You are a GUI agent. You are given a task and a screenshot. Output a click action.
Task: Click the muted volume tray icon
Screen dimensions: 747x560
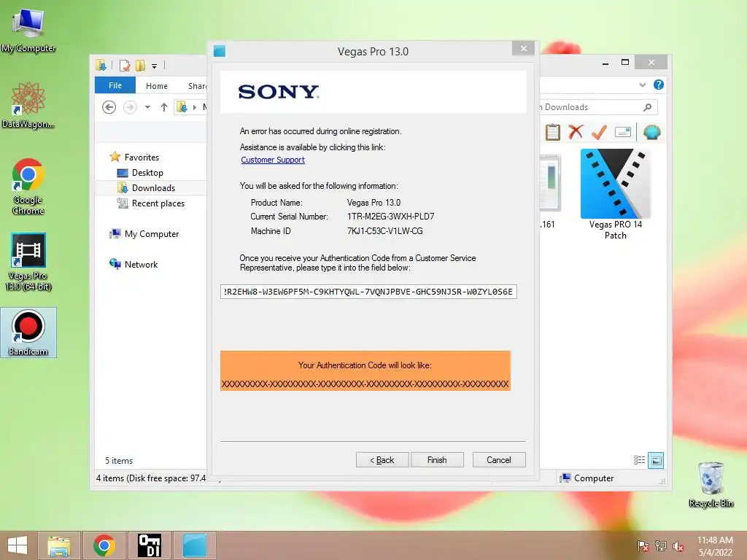[678, 546]
